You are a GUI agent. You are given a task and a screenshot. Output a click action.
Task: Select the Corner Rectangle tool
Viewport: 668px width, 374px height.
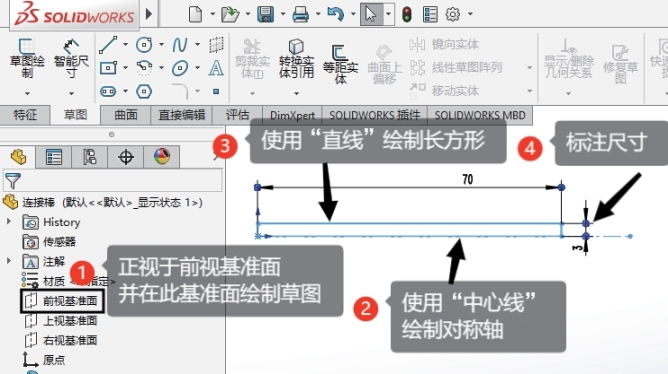108,68
